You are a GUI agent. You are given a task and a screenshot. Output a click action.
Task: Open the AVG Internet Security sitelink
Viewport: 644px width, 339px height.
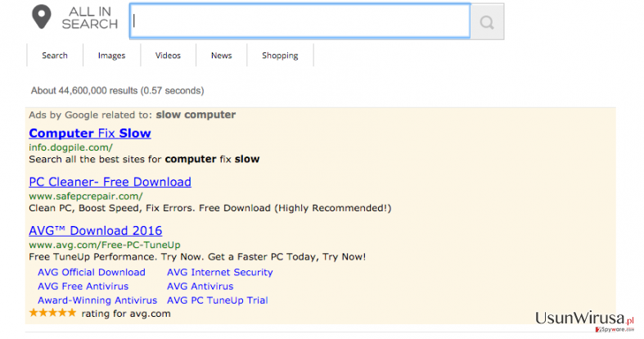(x=220, y=272)
